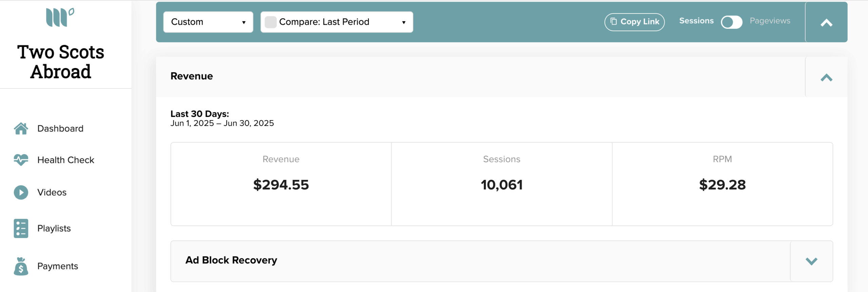Viewport: 868px width, 292px height.
Task: Click the Payments money bag icon
Action: click(x=21, y=266)
